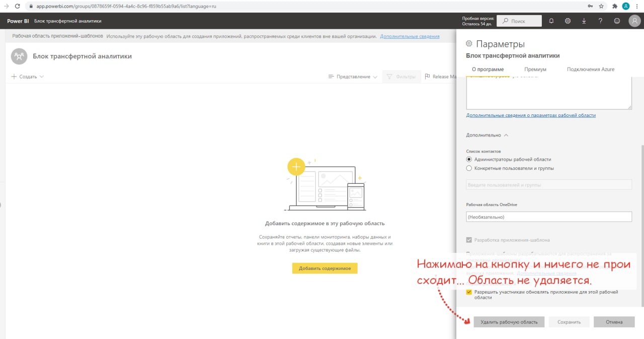
Task: Open Chrome profile avatar
Action: [626, 6]
